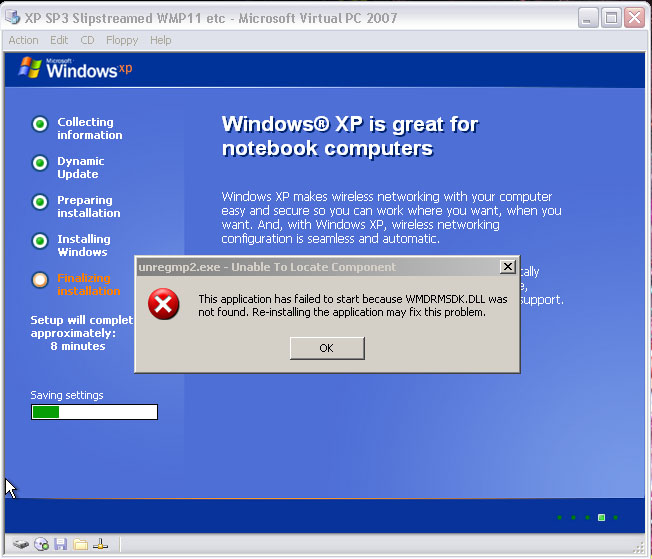Click the wireless networking description paragraph
This screenshot has width=652, height=559.
[x=391, y=218]
